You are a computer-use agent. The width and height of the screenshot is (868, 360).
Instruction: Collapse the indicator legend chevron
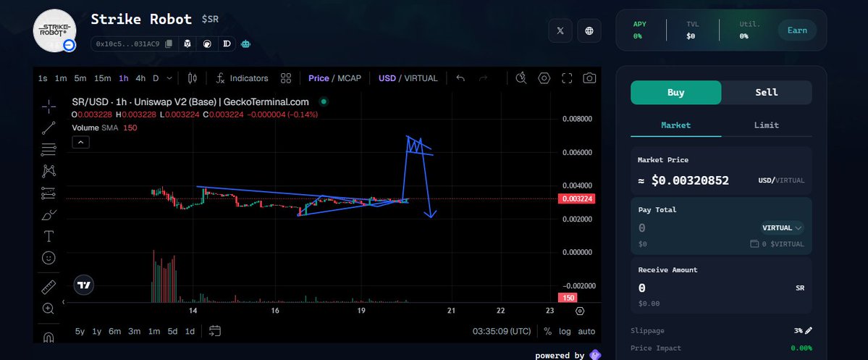pos(81,143)
